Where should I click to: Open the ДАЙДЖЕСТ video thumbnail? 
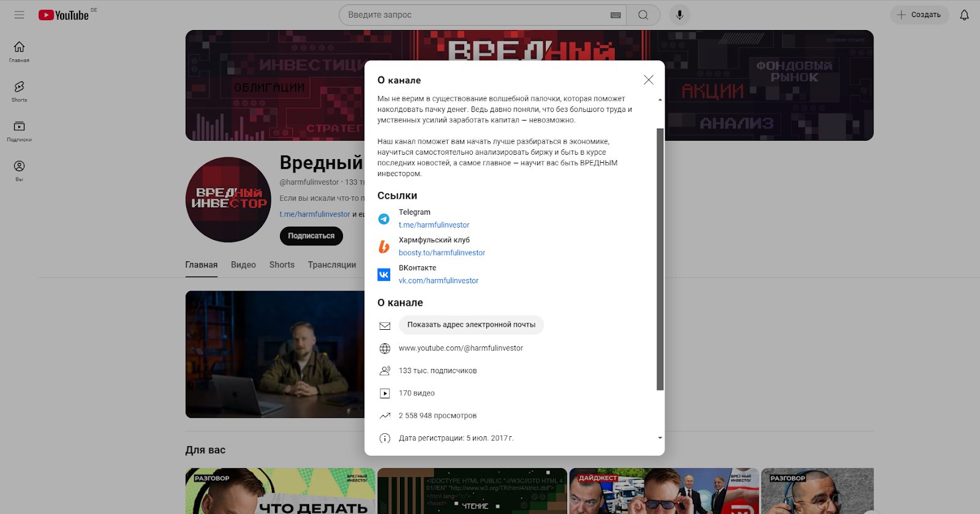664,491
